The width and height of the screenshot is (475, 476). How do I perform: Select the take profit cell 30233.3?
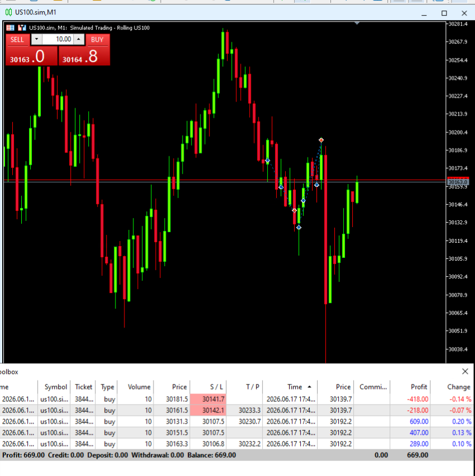[244, 410]
